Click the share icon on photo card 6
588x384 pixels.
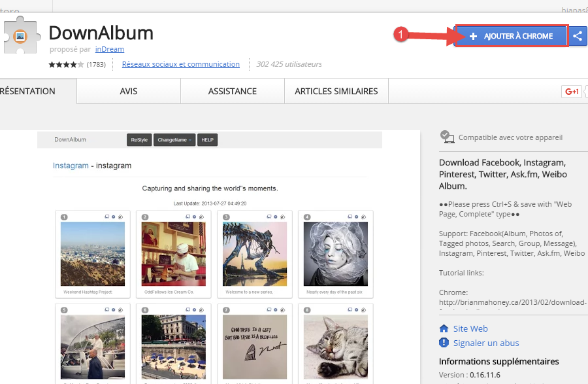(201, 310)
